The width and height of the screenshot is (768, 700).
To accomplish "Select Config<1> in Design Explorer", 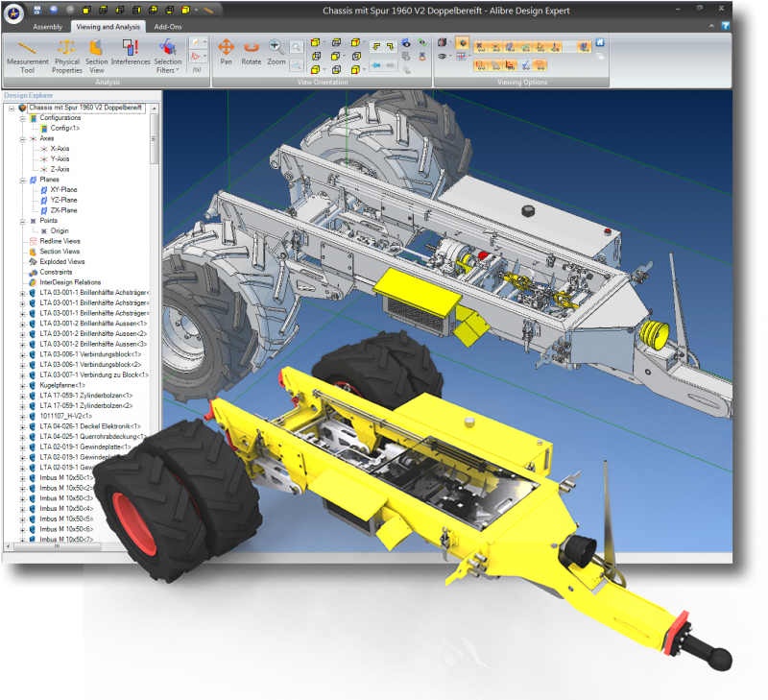I will 64,128.
